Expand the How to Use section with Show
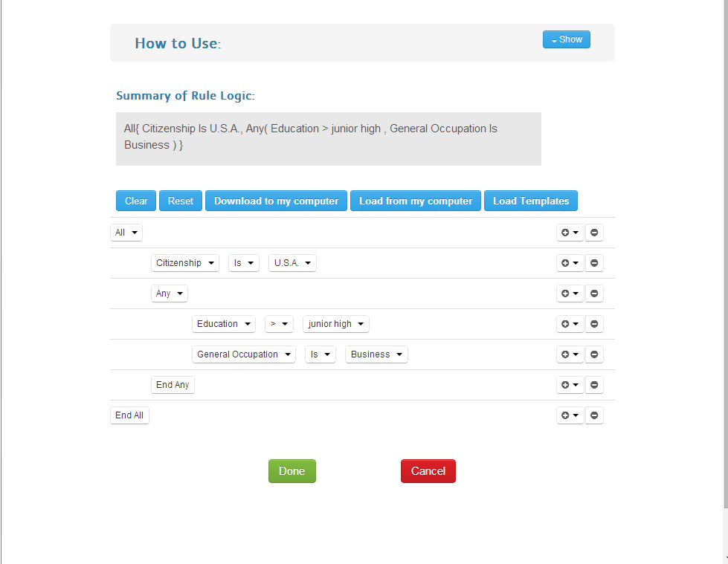 click(567, 39)
